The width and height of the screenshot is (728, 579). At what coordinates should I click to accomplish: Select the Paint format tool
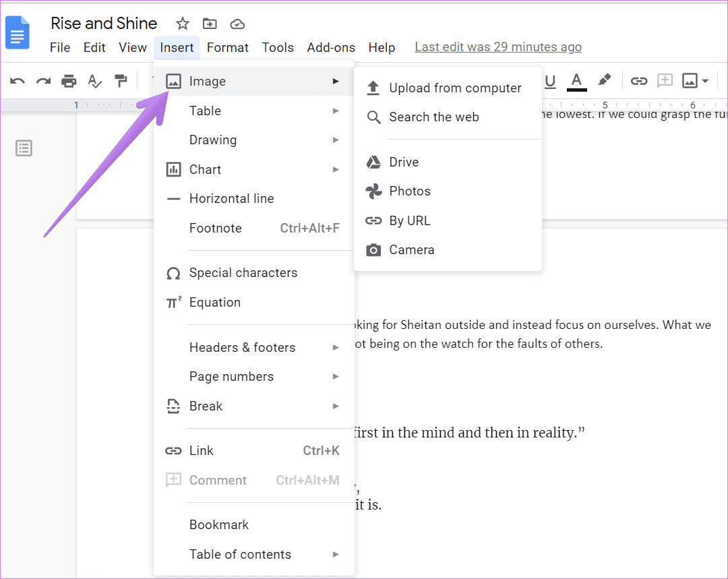point(121,80)
